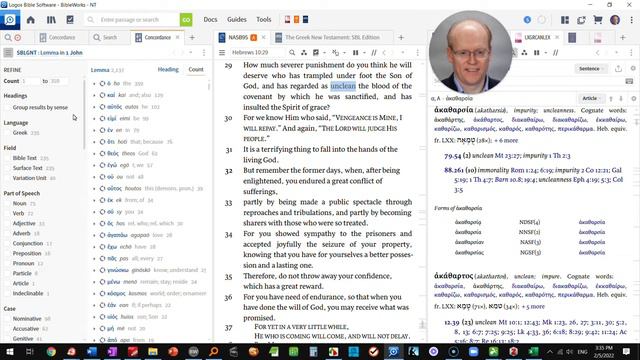Open Google Chrome from the taskbar
This screenshot has width=640, height=360.
click(x=51, y=351)
